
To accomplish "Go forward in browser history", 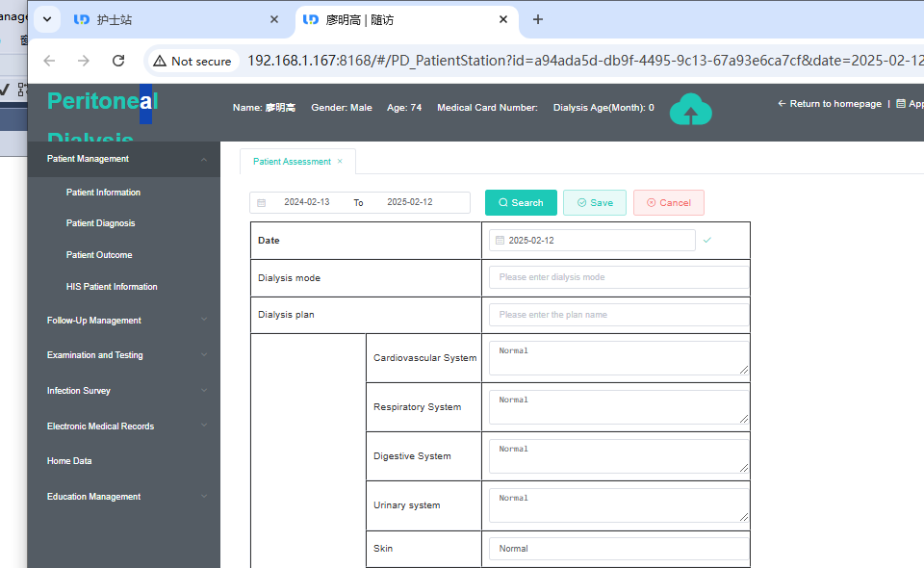I will [84, 61].
